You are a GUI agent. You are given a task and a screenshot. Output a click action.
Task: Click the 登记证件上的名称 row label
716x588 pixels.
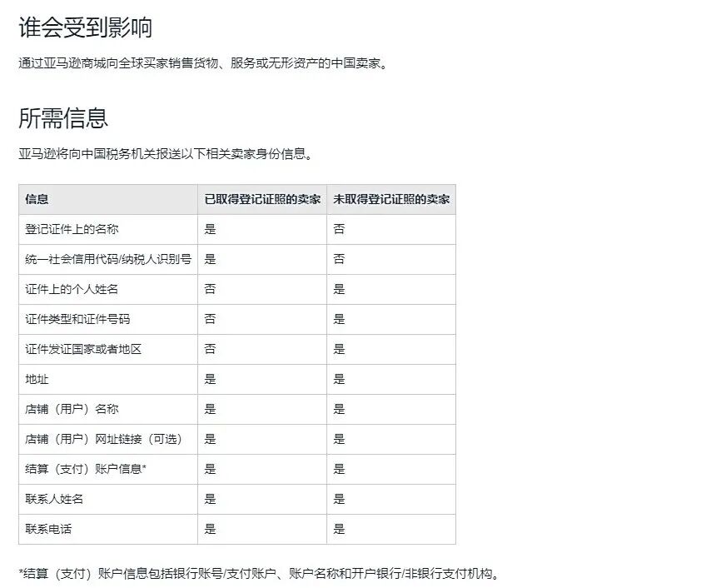(66, 229)
